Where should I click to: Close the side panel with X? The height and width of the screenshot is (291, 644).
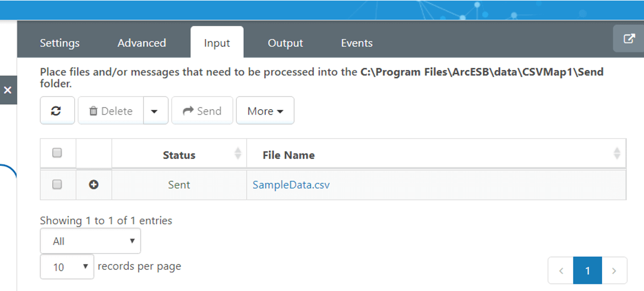point(8,90)
